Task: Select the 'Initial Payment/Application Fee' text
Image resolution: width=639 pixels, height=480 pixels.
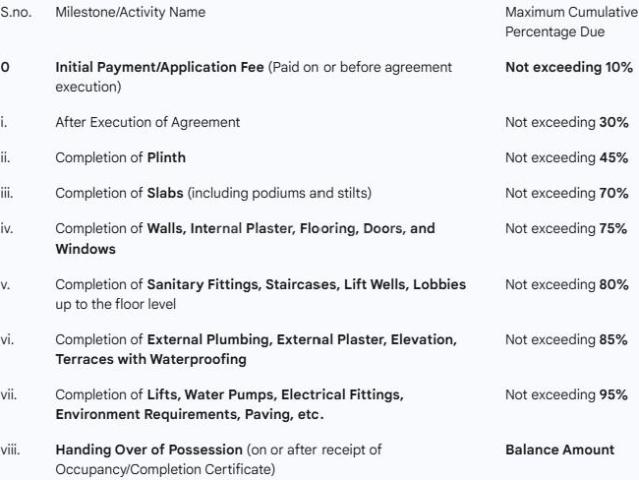Action: (160, 67)
